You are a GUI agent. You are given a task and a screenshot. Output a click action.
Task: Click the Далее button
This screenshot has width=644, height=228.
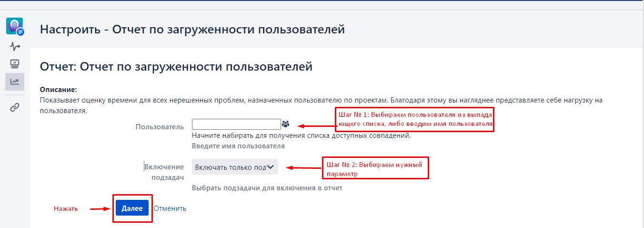coord(132,208)
